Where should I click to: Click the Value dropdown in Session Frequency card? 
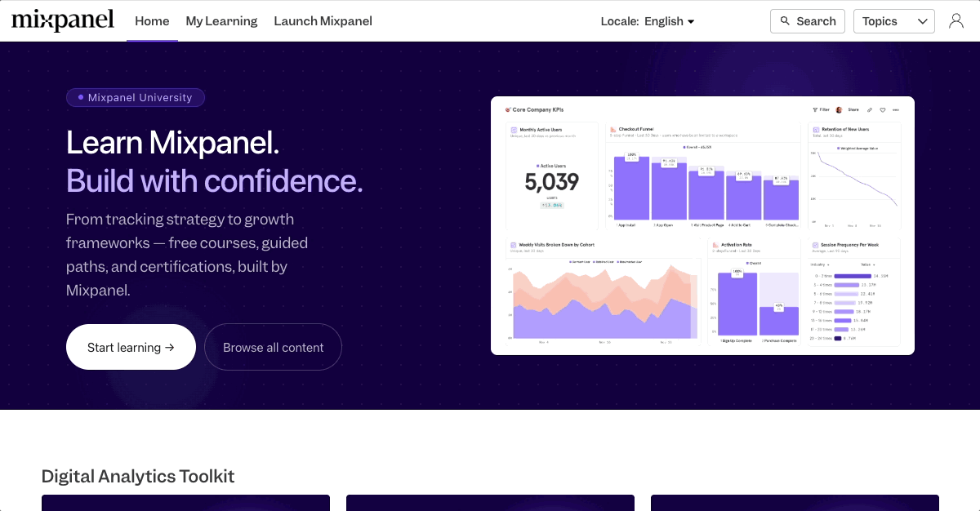coord(868,264)
